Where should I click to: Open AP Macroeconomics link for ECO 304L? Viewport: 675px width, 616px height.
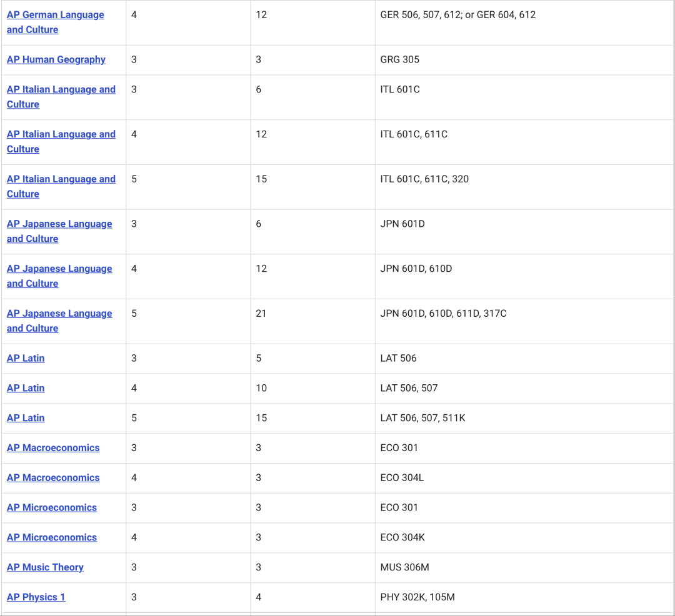click(53, 478)
